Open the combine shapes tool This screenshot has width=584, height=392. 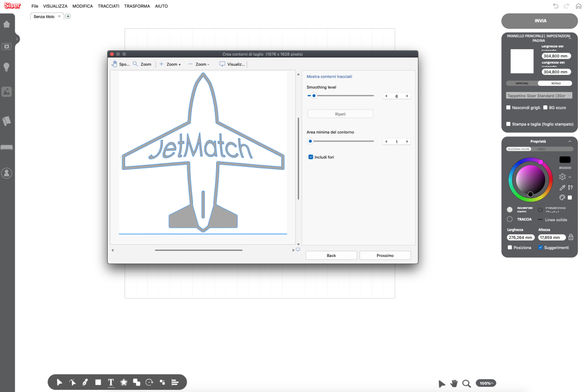(x=136, y=382)
